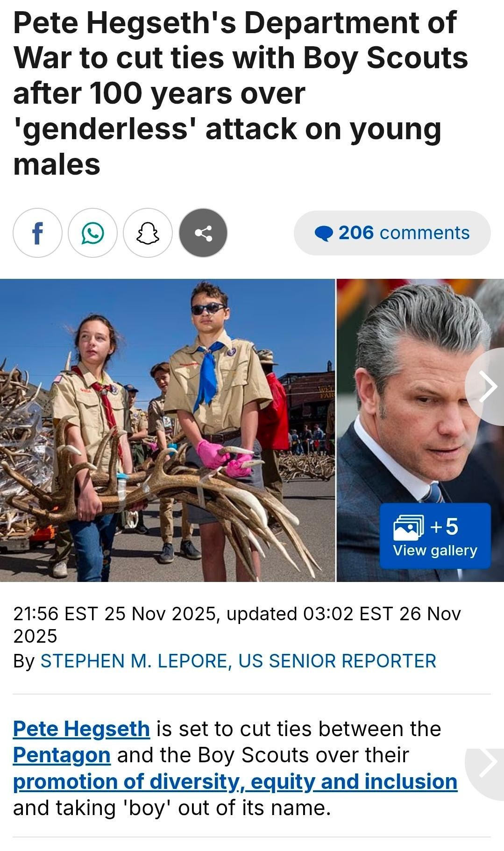View gallery of +5 photos

tap(435, 536)
